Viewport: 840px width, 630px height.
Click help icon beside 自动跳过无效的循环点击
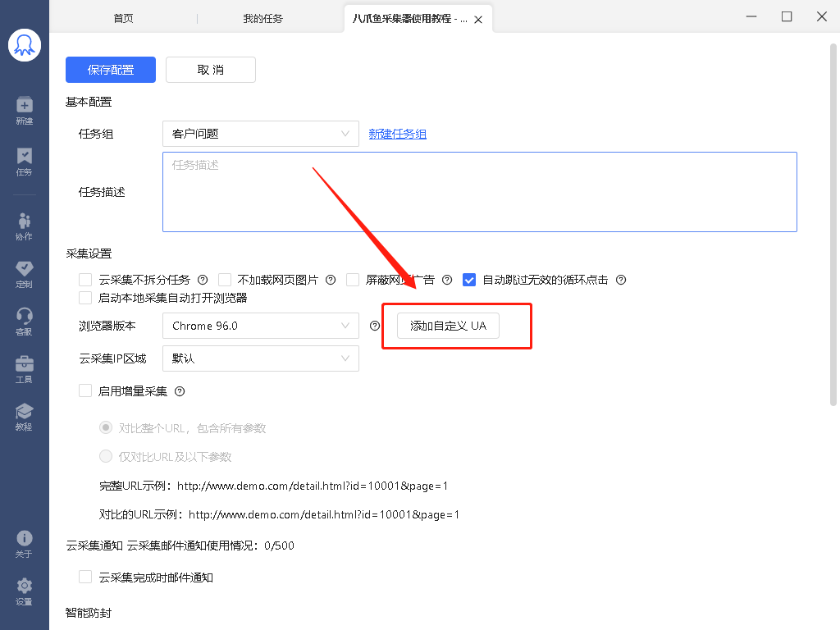(621, 280)
